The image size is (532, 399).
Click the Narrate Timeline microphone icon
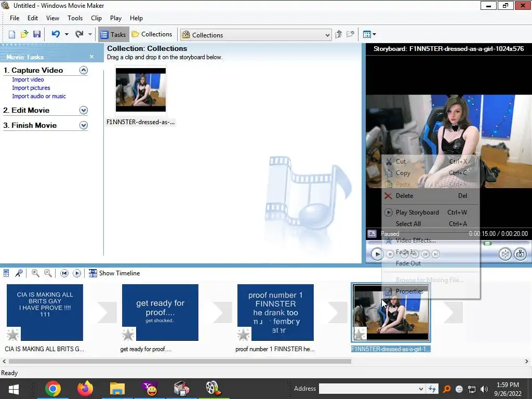tap(19, 273)
